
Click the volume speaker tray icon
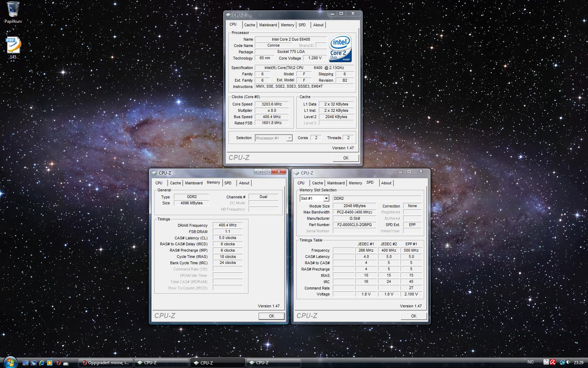click(x=568, y=362)
